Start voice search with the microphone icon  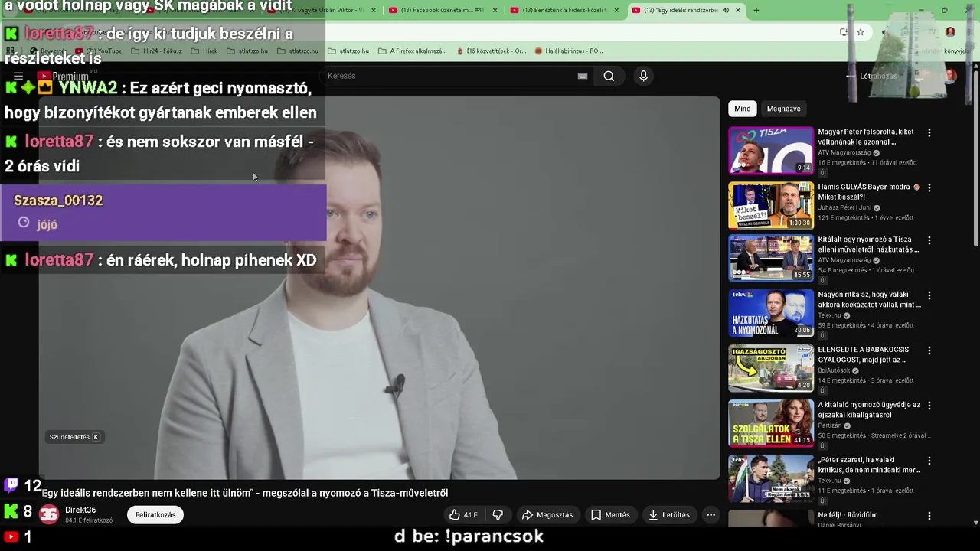click(643, 76)
